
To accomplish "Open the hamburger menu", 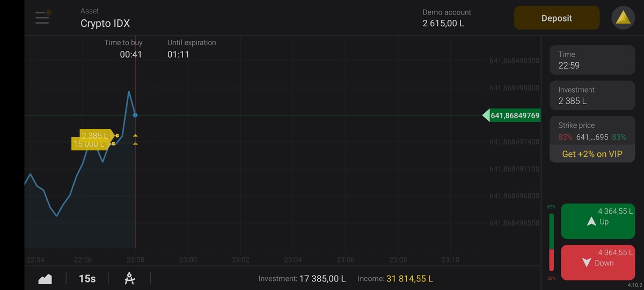I will (42, 18).
